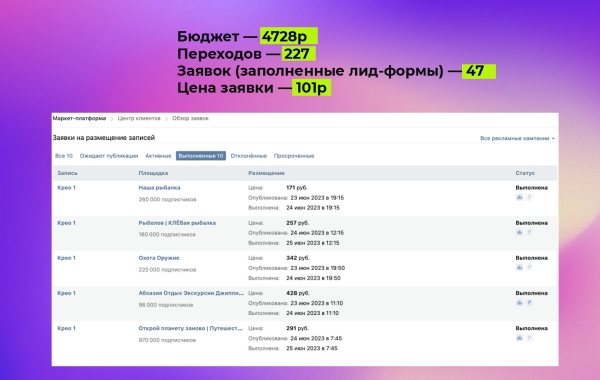600x380 pixels.
Task: Switch to Просроченные tab
Action: pyautogui.click(x=294, y=156)
